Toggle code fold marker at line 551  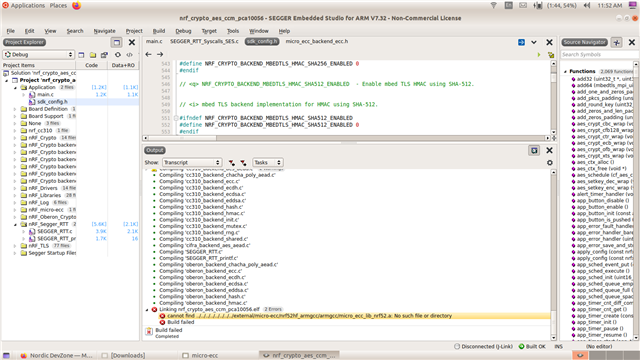[x=176, y=118]
